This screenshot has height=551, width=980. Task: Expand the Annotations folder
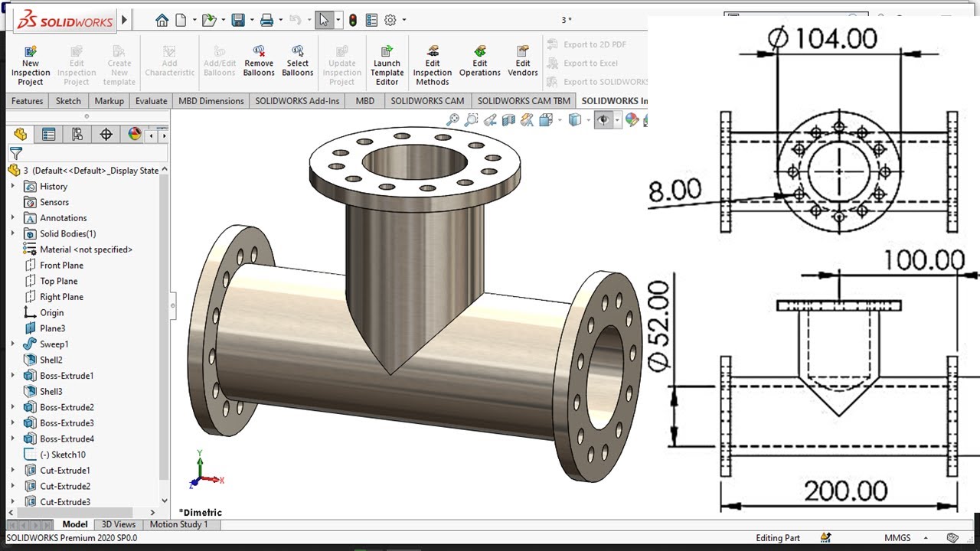[x=12, y=218]
